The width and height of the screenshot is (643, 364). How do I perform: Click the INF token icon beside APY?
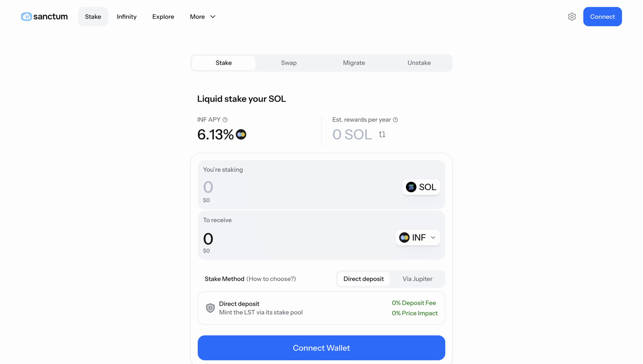tap(241, 134)
